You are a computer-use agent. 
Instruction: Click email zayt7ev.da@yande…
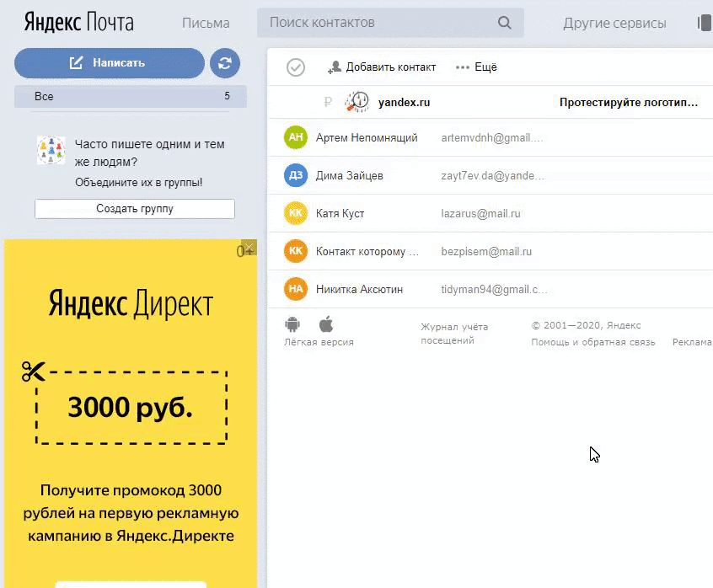click(x=492, y=175)
